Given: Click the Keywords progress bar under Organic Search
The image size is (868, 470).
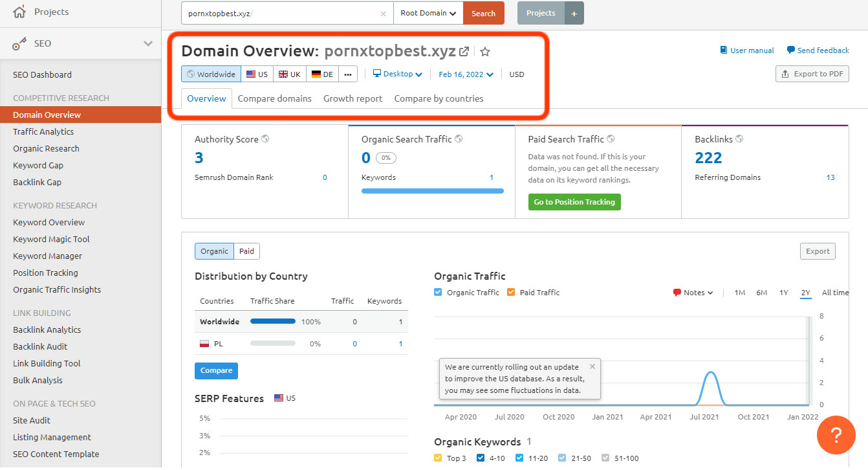Looking at the screenshot, I should point(433,191).
